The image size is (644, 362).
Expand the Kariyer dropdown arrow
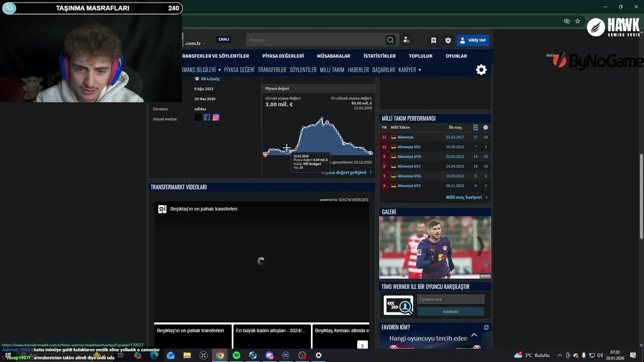click(420, 70)
